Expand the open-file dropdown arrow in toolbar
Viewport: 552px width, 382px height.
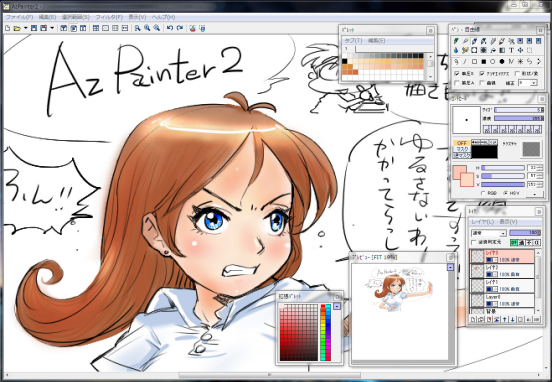coord(26,28)
